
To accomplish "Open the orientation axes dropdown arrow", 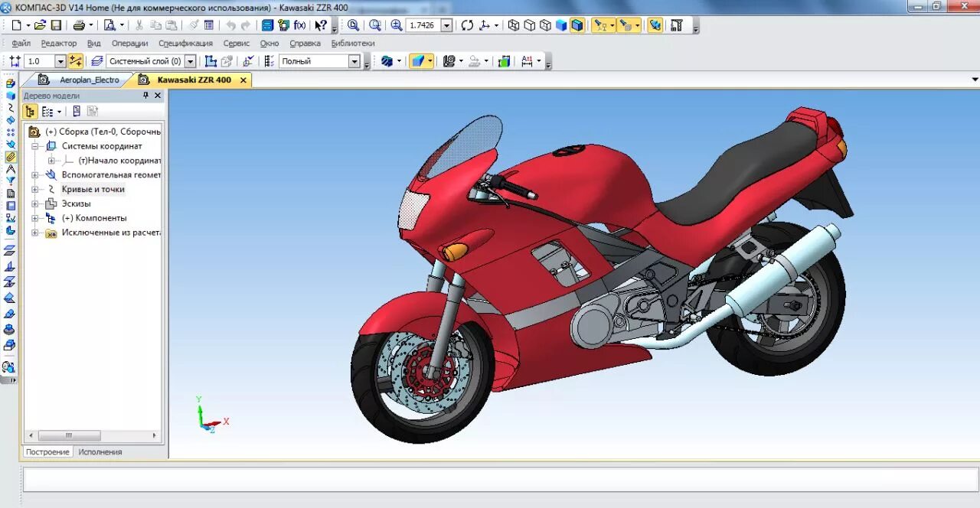I will 496,25.
